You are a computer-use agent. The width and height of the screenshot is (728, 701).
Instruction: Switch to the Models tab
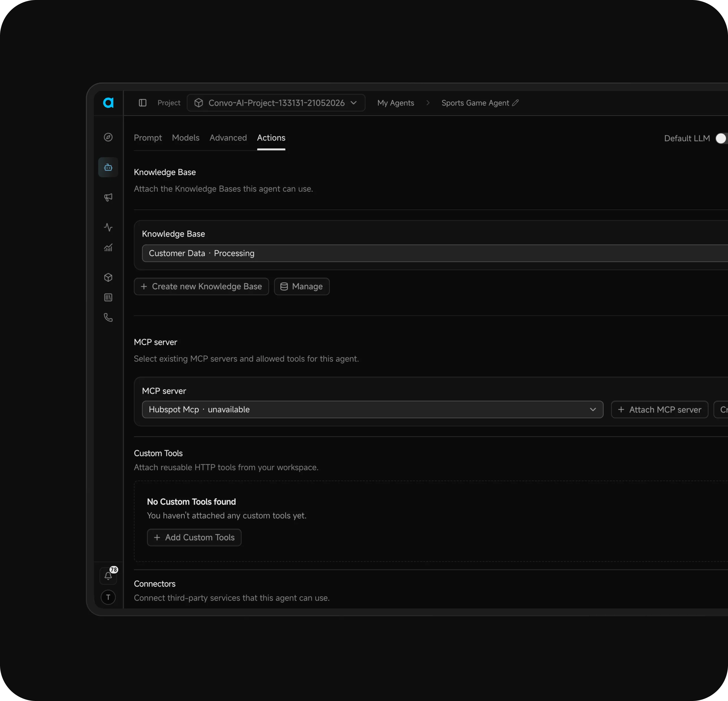[x=186, y=138]
